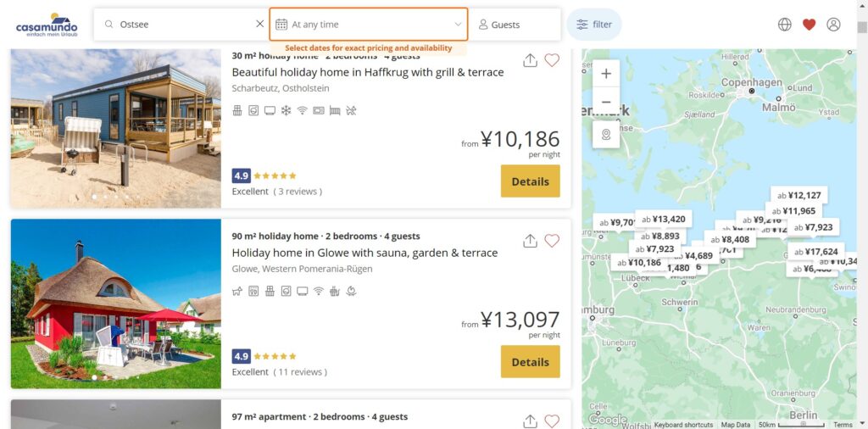Click the casamundo logo
868x429 pixels.
pos(47,25)
